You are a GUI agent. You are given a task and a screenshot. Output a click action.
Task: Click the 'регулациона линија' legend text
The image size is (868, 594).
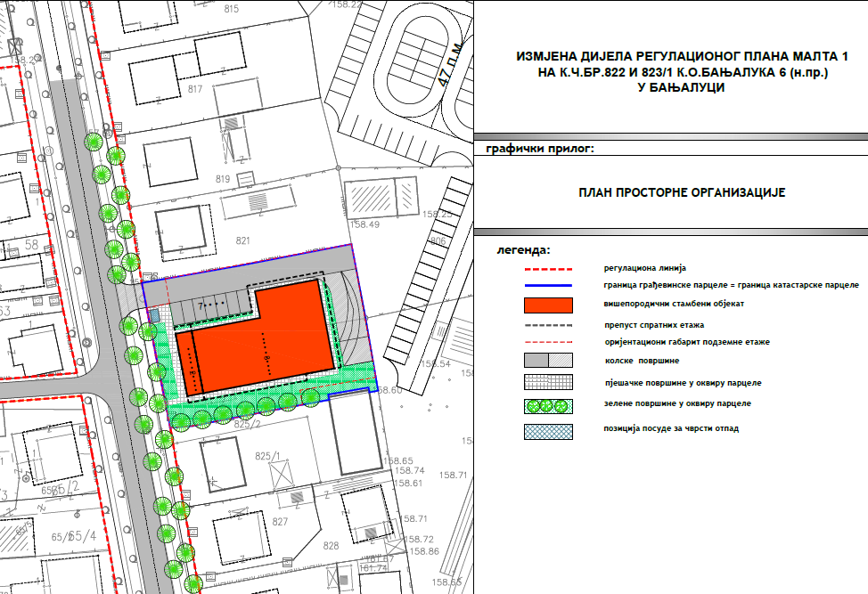645,268
